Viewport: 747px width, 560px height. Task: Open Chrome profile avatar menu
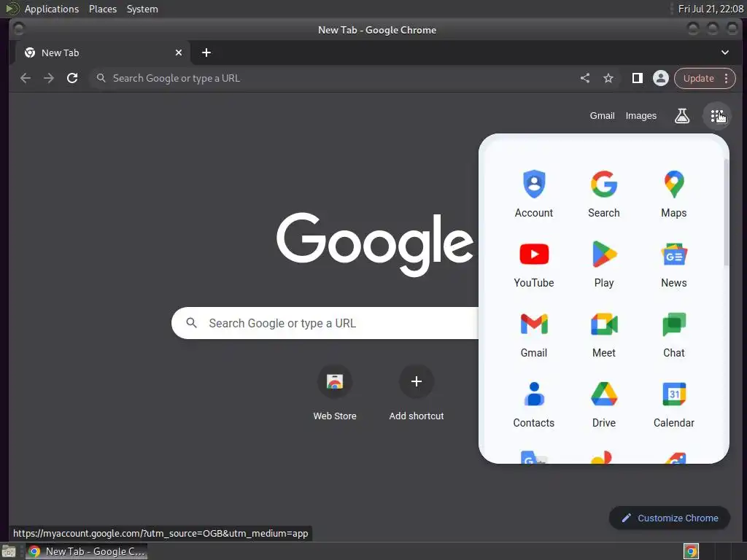(660, 78)
